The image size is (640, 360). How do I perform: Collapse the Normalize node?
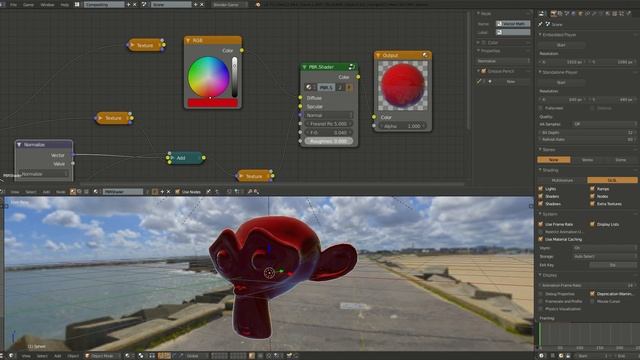click(19, 144)
